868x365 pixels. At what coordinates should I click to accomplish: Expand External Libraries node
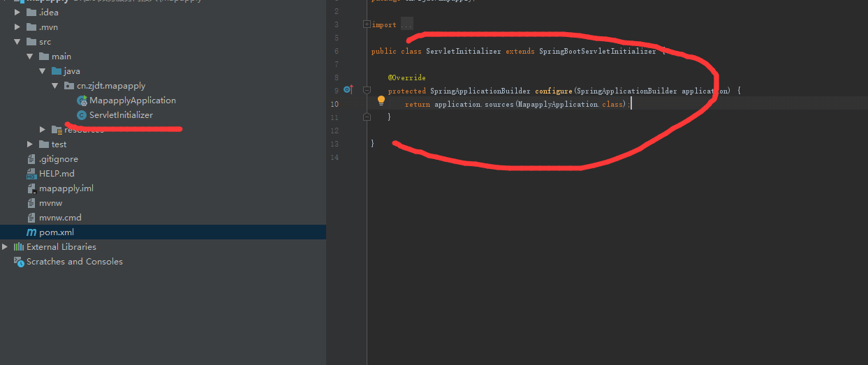coord(6,247)
